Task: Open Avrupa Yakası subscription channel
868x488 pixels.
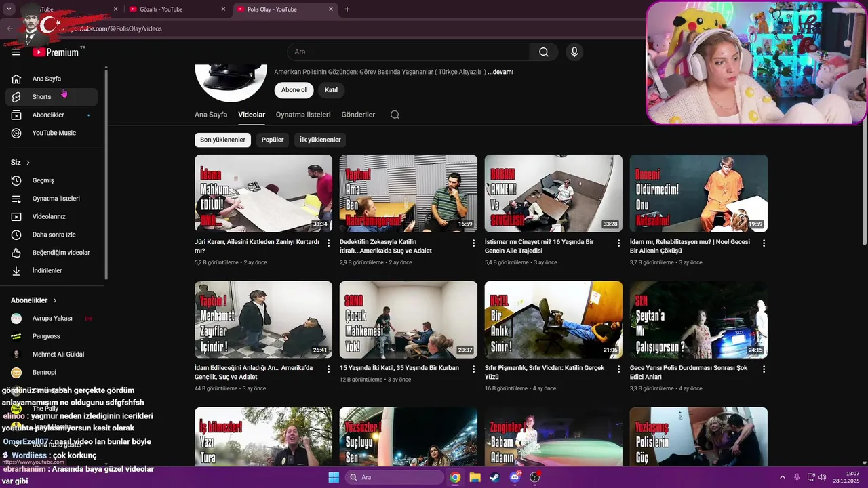Action: pos(52,319)
